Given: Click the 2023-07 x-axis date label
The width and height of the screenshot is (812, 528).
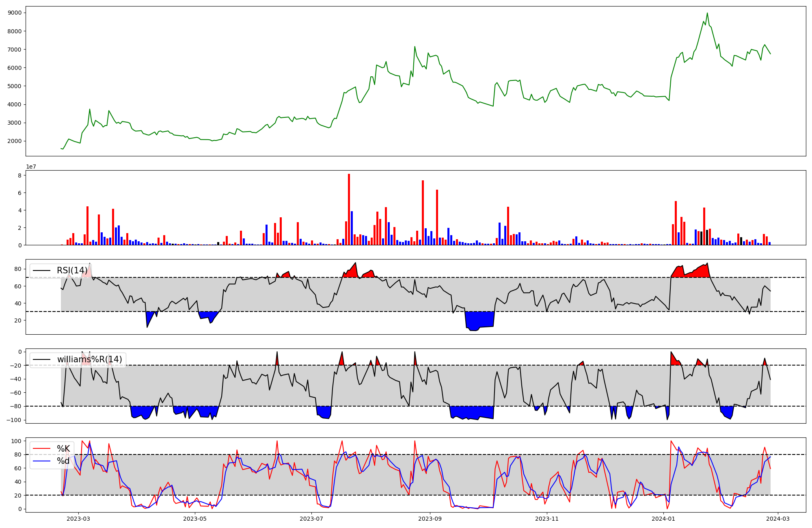Looking at the screenshot, I should click(311, 519).
